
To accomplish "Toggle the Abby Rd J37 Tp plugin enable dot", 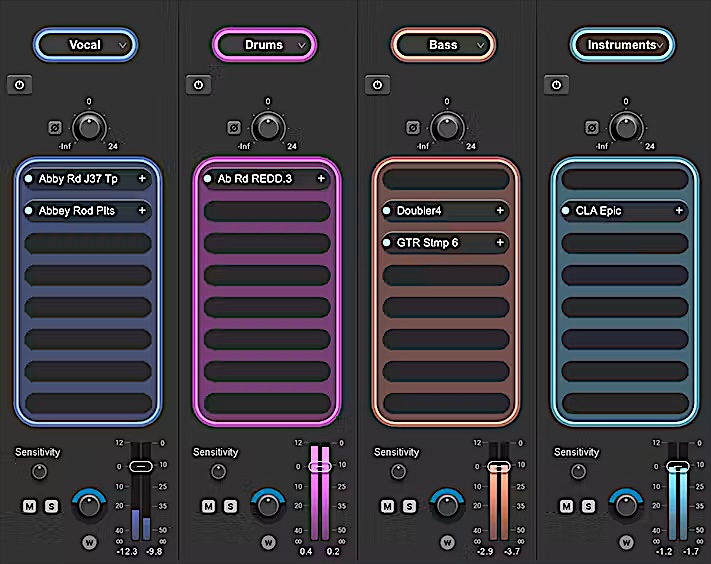I will point(29,179).
